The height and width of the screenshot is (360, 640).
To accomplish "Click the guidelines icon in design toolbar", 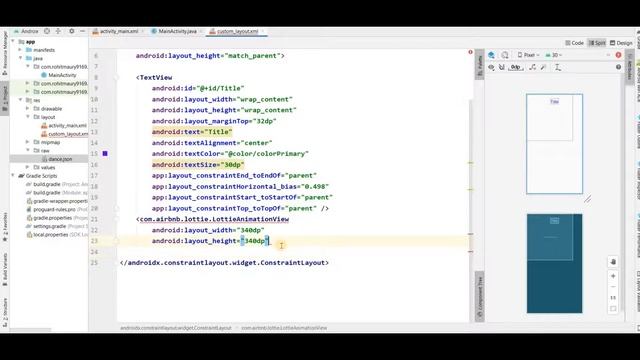I will point(558,67).
